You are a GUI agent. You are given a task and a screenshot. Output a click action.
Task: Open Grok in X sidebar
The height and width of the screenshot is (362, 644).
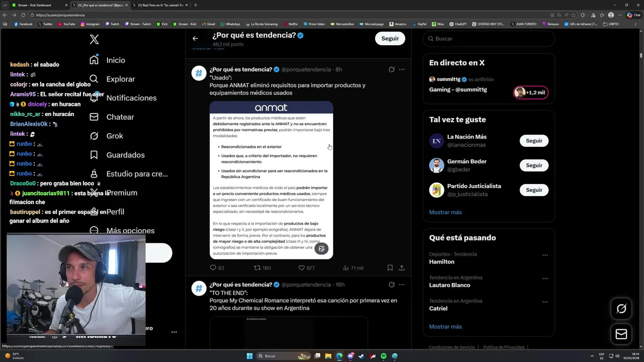pos(106,136)
